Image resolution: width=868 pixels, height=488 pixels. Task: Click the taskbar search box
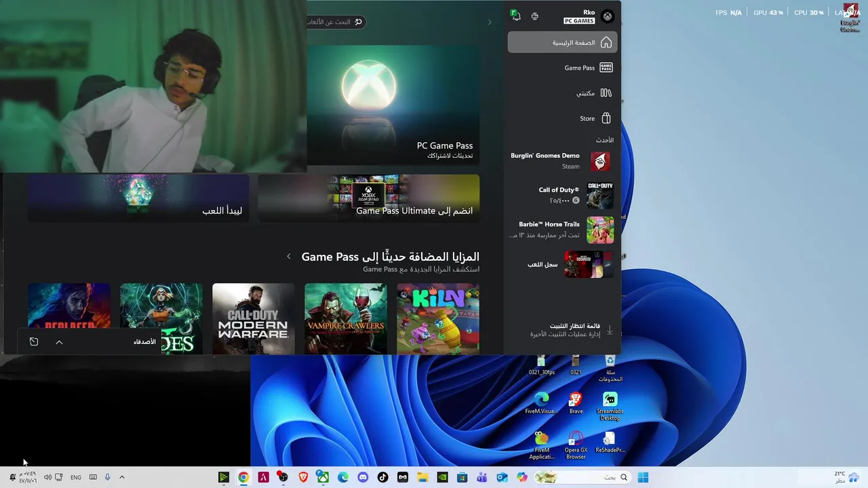pyautogui.click(x=583, y=477)
